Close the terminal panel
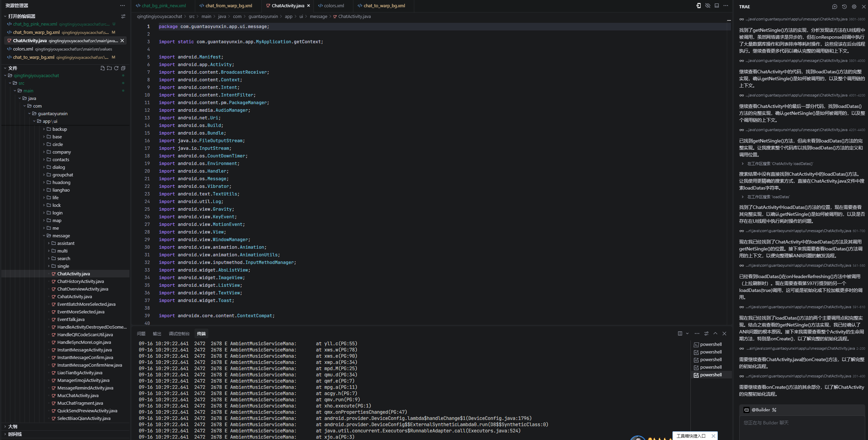The image size is (868, 440). click(724, 333)
